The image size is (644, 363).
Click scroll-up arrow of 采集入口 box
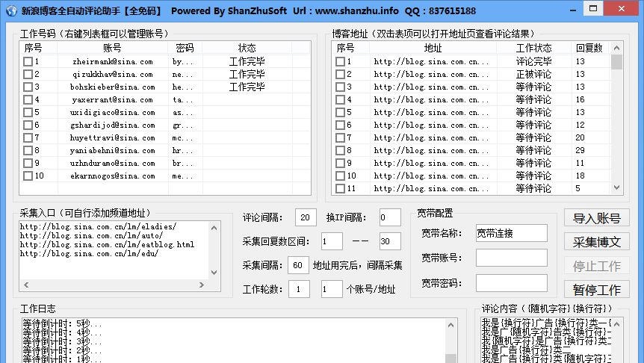pos(214,228)
